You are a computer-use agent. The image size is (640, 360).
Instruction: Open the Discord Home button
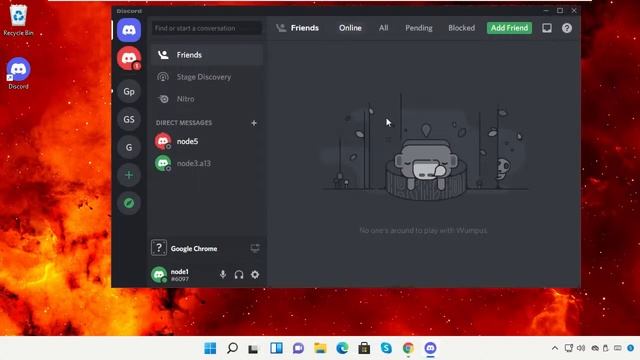(129, 30)
